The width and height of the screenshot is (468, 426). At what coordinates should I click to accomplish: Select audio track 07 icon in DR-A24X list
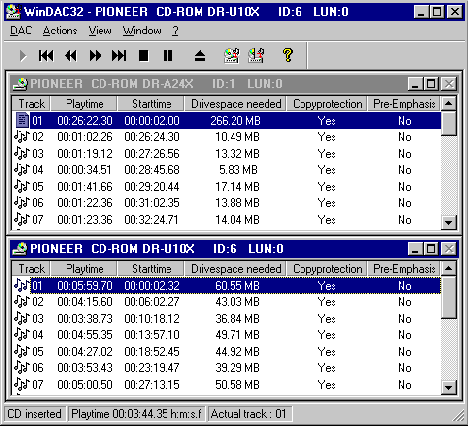pos(22,219)
